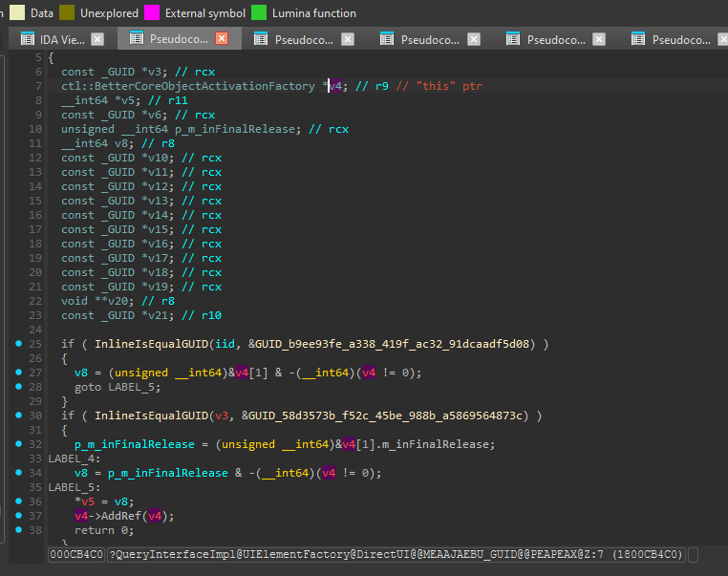Viewport: 728px width, 576px height.
Task: Close the active Pseudocode tab with red X
Action: point(222,39)
